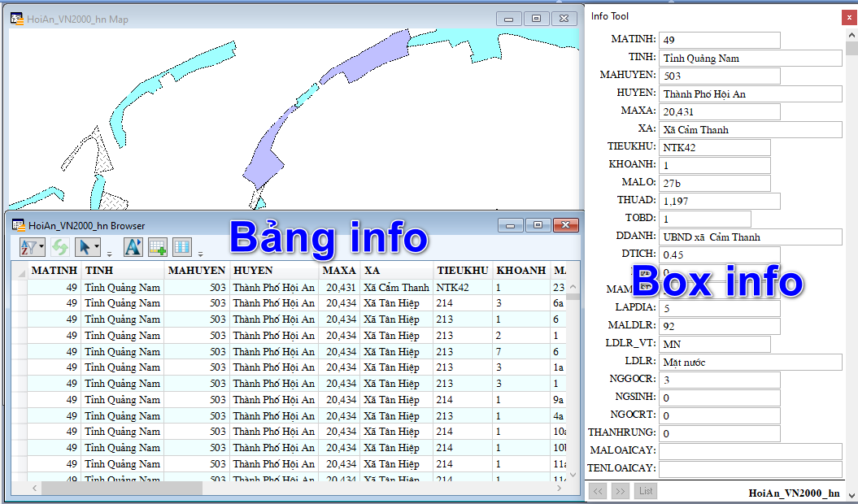Screen dimensions: 858x504
Task: Click the Xã Cẩm Thanh cell in Browser
Action: [x=396, y=287]
